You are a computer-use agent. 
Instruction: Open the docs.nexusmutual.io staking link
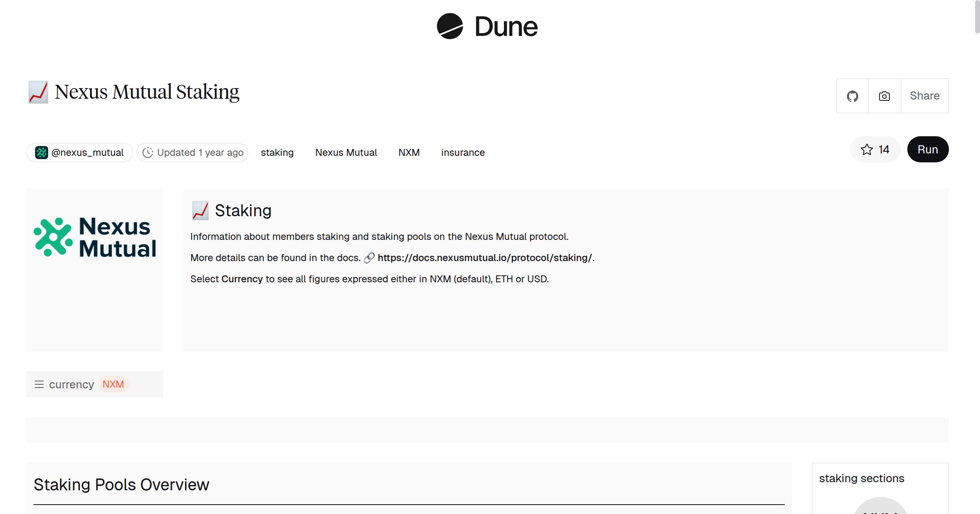(485, 258)
